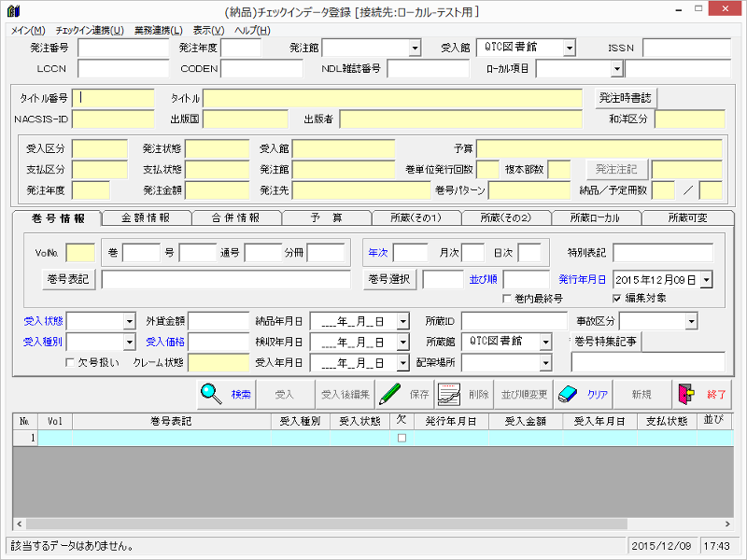Click the blue eraser clear icon
747x560 pixels.
pos(568,394)
